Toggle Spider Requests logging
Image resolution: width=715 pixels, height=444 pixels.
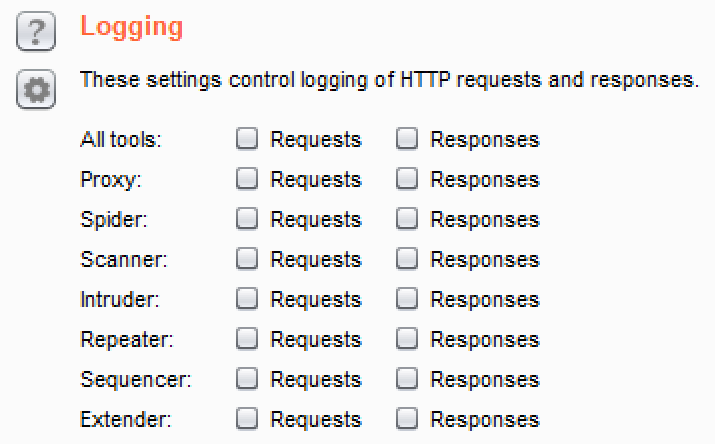[247, 220]
